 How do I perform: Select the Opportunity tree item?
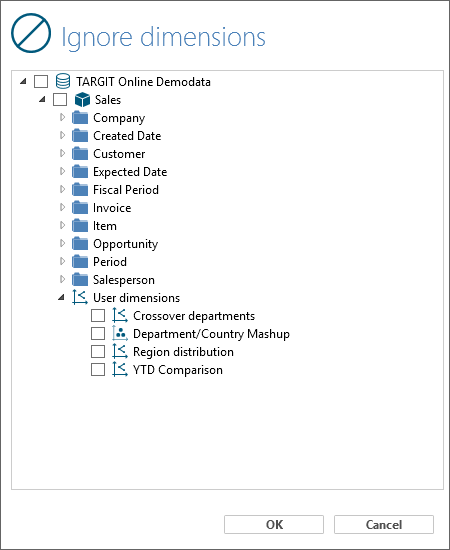[x=126, y=243]
